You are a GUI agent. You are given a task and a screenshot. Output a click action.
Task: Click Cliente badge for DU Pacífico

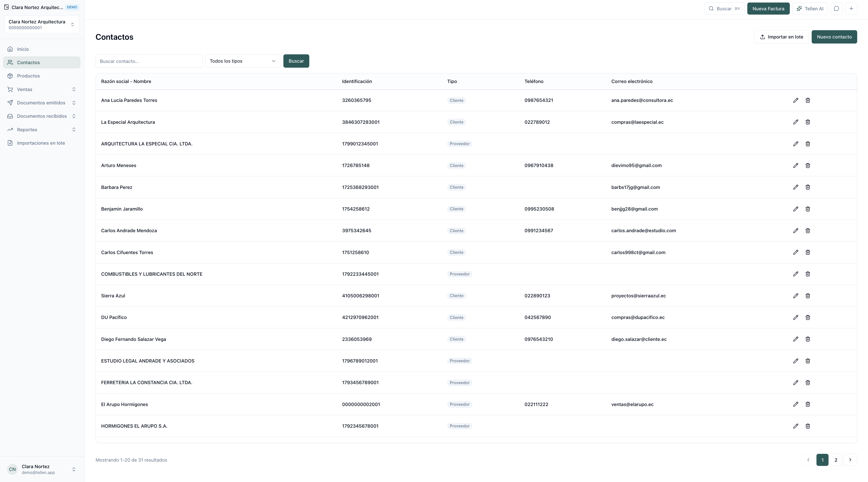coord(457,317)
